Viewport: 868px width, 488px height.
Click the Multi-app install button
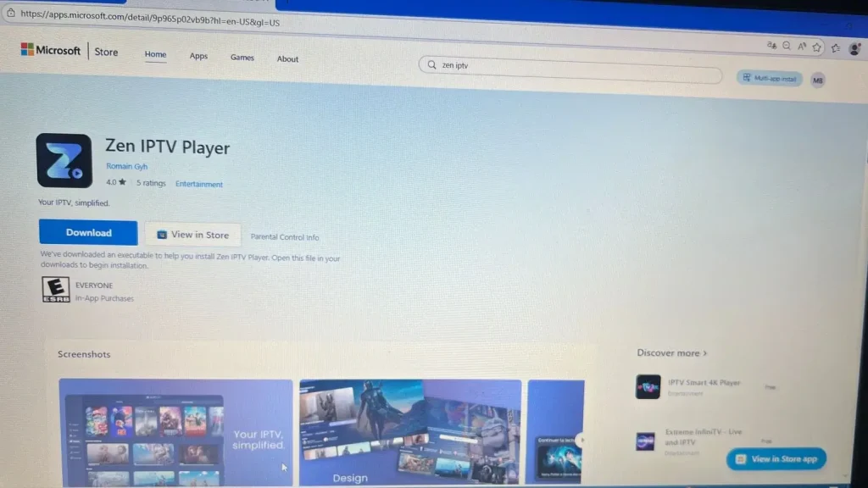click(770, 78)
